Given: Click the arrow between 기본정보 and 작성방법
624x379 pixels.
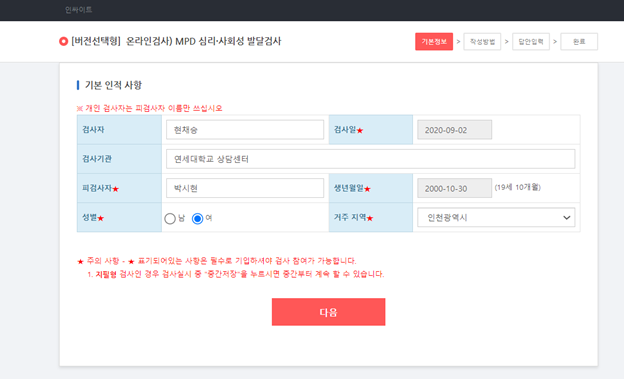Looking at the screenshot, I should [x=458, y=41].
